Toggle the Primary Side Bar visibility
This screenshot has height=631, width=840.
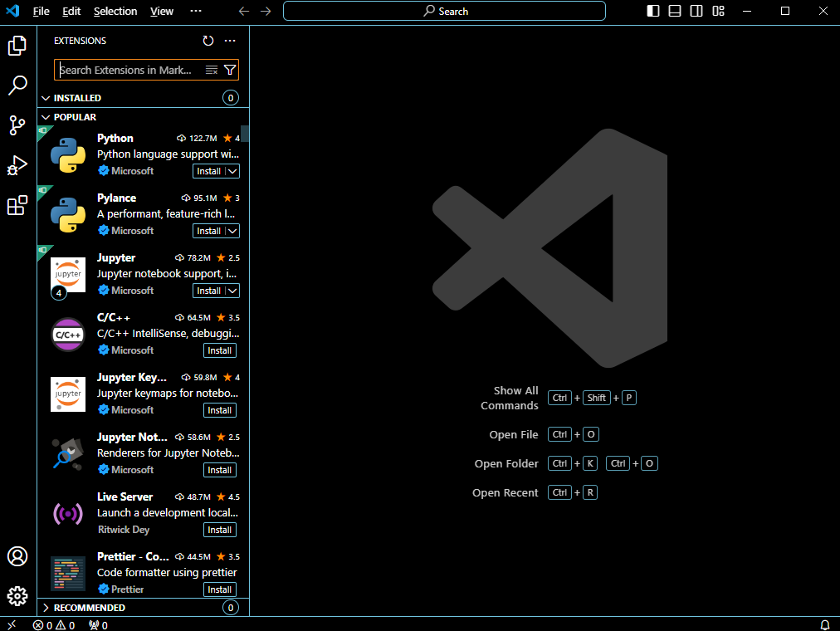[x=652, y=11]
